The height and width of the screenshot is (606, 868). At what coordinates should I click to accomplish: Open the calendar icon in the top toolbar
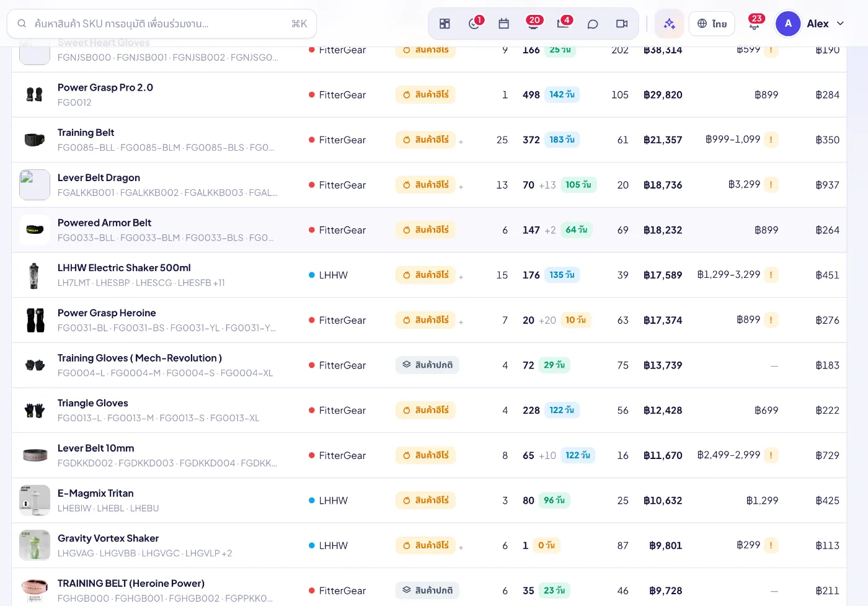(x=503, y=24)
